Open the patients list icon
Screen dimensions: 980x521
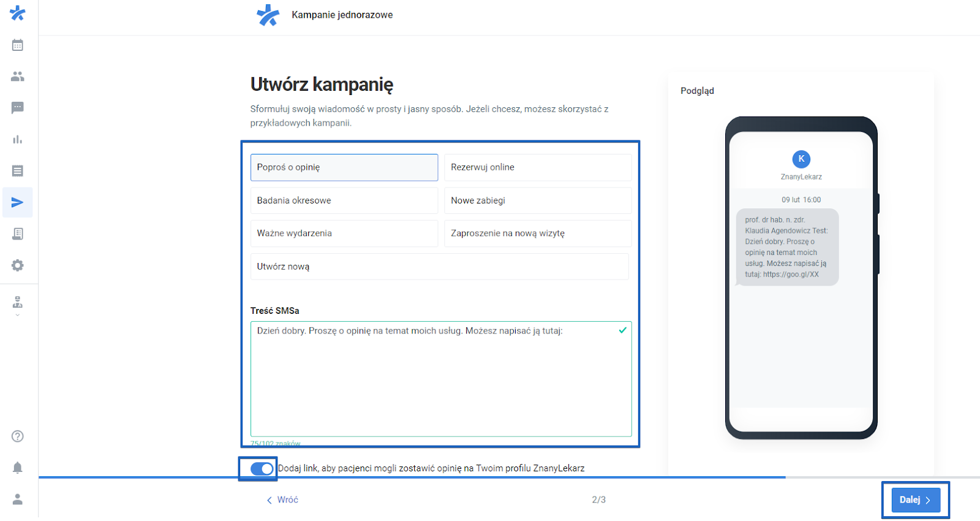18,77
